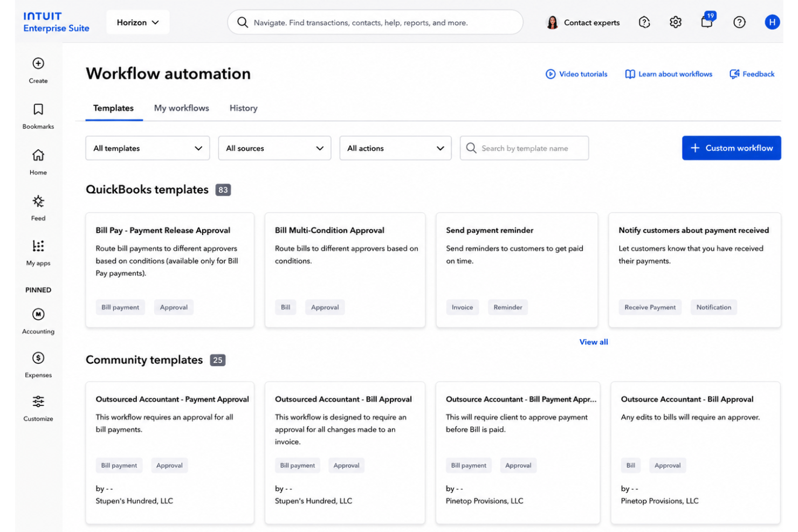Click the View all link
The height and width of the screenshot is (532, 798).
[x=594, y=342]
